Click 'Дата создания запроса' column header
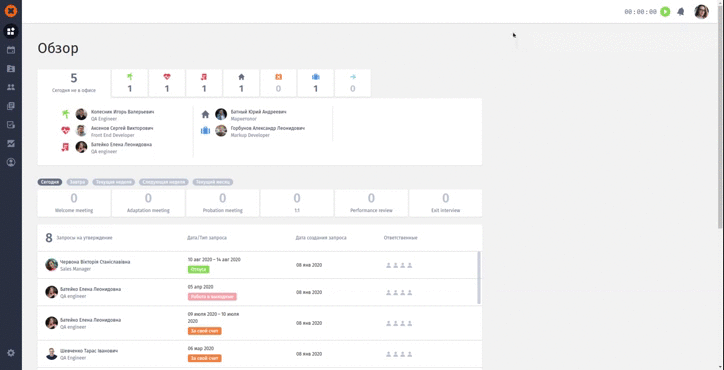This screenshot has width=724, height=370. click(x=321, y=238)
